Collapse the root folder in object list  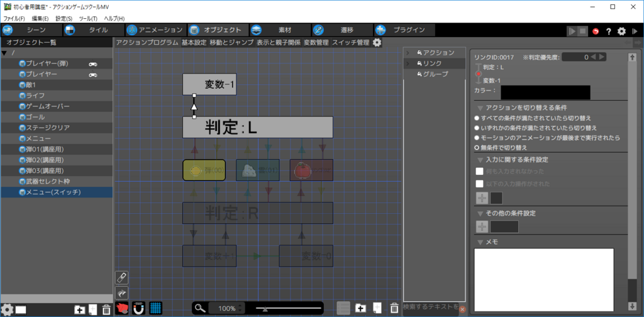[x=4, y=53]
